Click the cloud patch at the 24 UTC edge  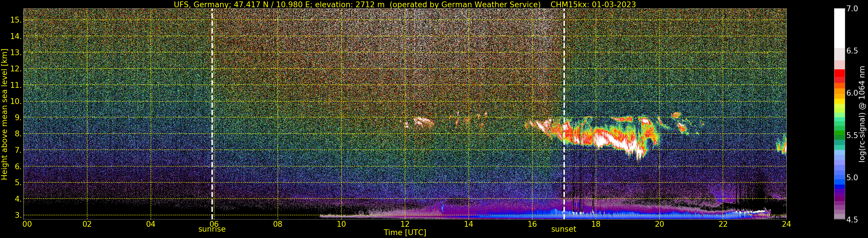click(782, 145)
